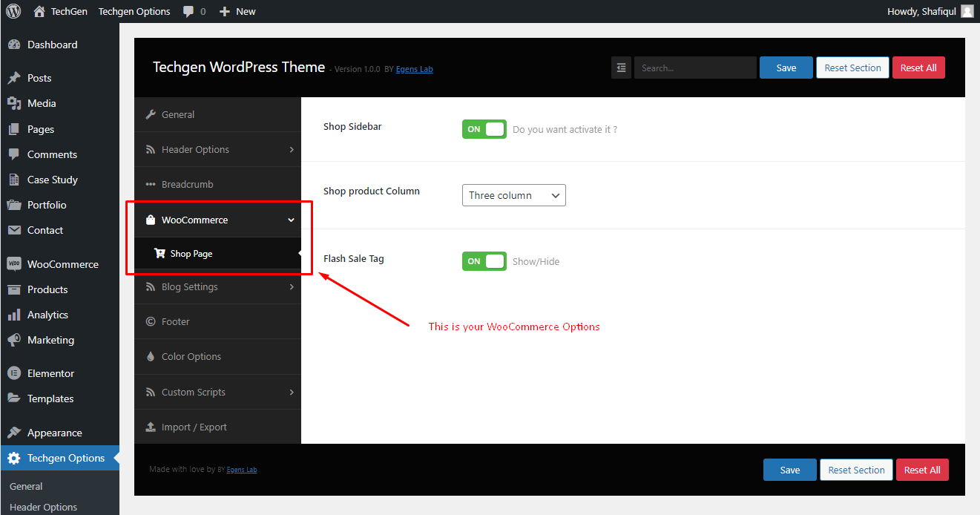Viewport: 980px width, 515px height.
Task: Click the Marketing megaphone icon
Action: [14, 340]
